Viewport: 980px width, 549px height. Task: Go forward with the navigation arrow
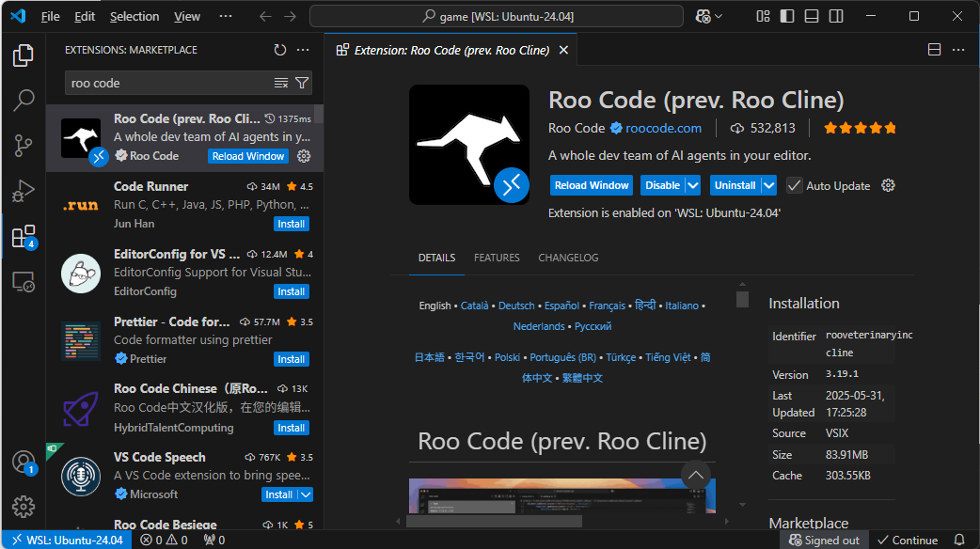[x=290, y=16]
